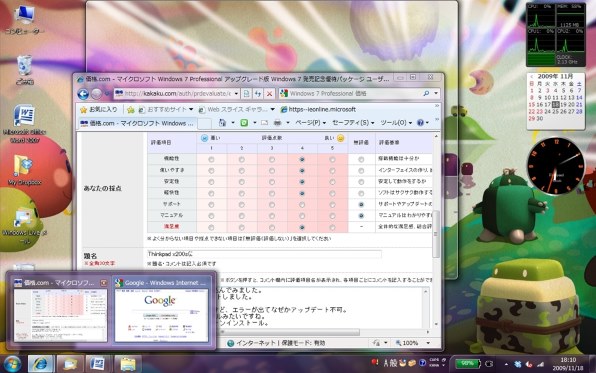
Task: Click the search magnifier icon
Action: 426,93
